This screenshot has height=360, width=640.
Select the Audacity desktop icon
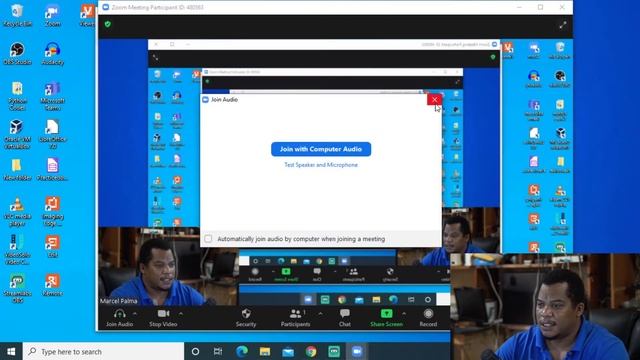pyautogui.click(x=53, y=54)
